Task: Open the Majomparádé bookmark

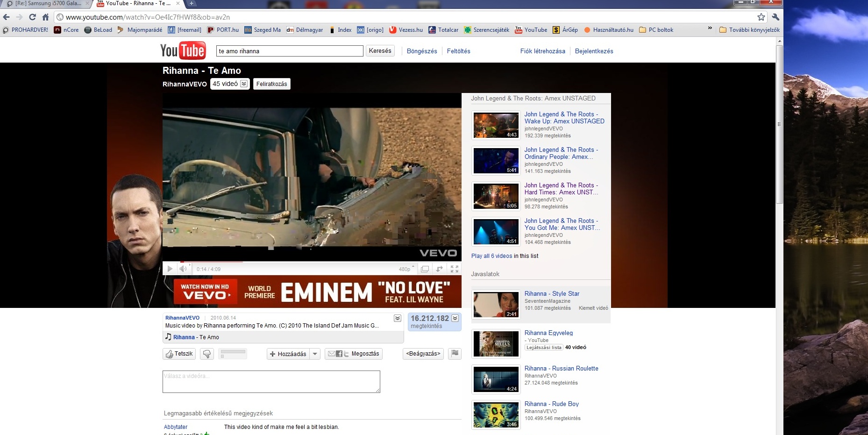Action: tap(140, 30)
